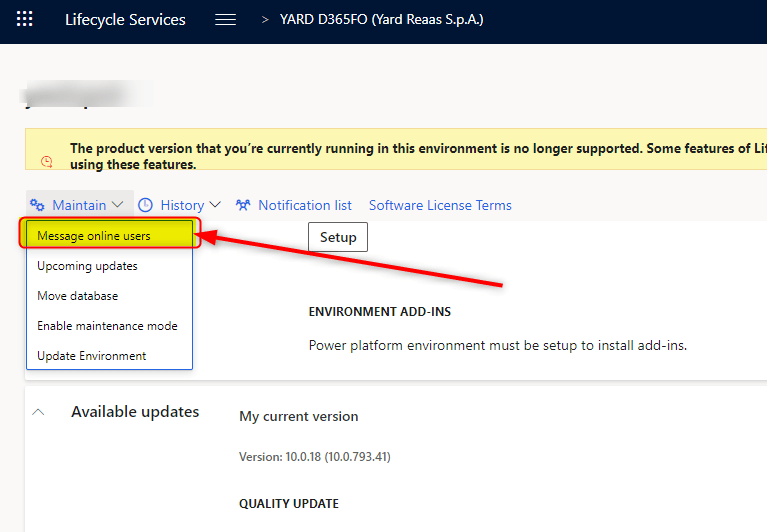The width and height of the screenshot is (767, 532).
Task: Select the YARD D365FO breadcrumb project
Action: coord(381,19)
